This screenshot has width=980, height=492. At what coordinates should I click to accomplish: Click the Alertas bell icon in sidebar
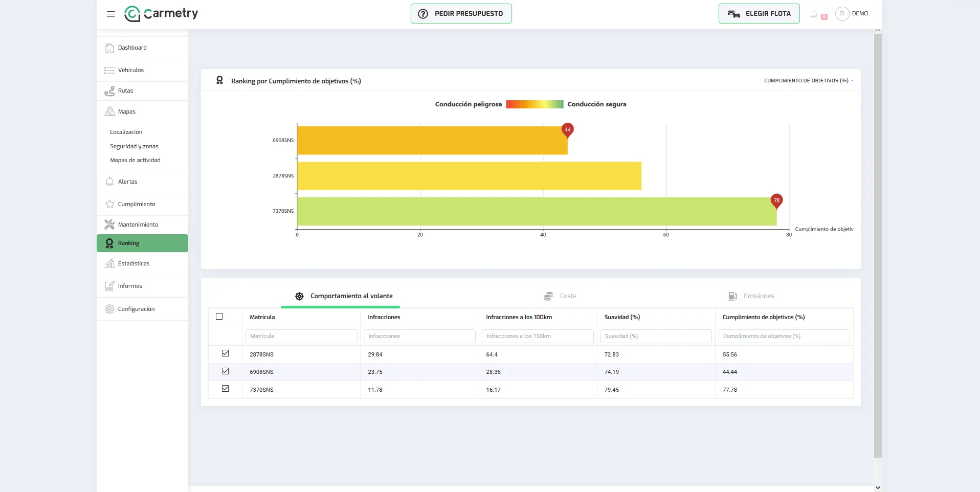click(x=109, y=182)
